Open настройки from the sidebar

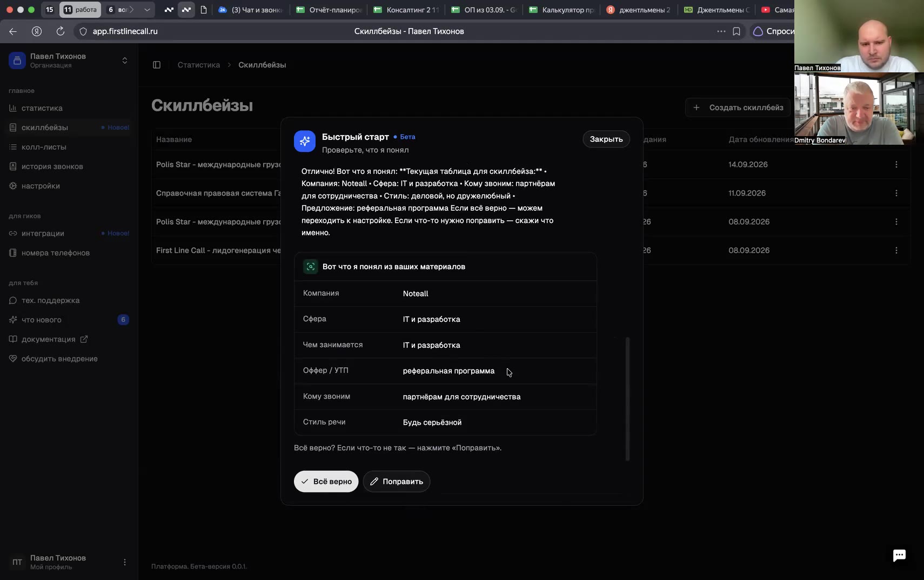[x=41, y=186]
